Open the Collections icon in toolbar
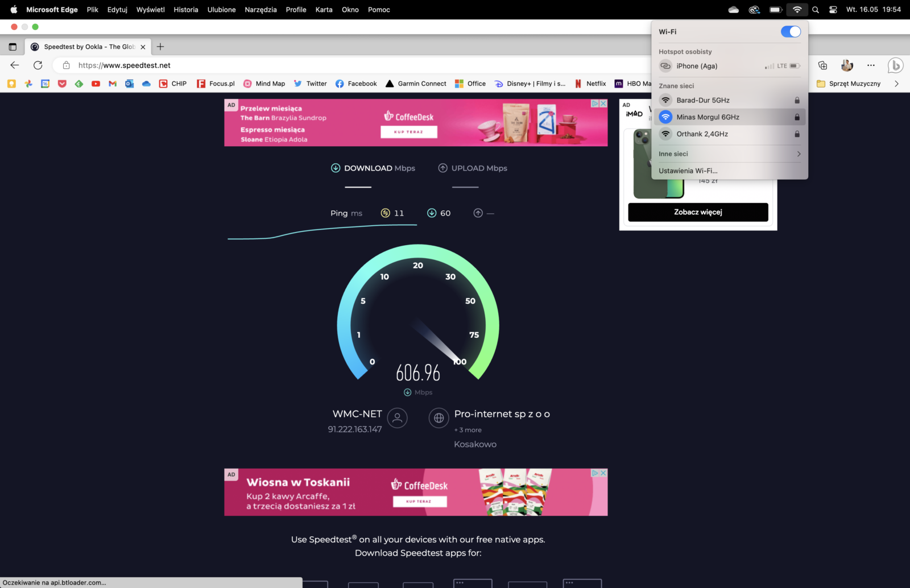Image resolution: width=910 pixels, height=588 pixels. click(x=822, y=65)
